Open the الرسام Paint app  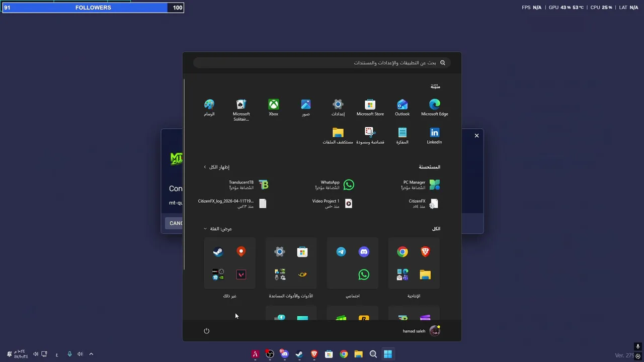pyautogui.click(x=209, y=108)
